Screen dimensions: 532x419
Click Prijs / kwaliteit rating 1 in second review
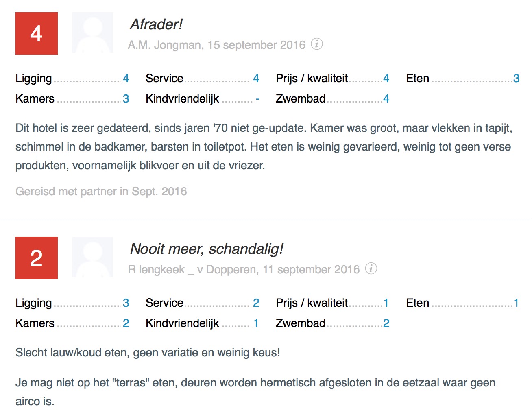coord(386,303)
